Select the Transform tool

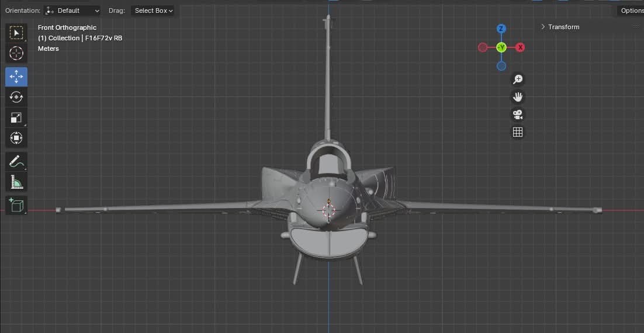coord(16,138)
